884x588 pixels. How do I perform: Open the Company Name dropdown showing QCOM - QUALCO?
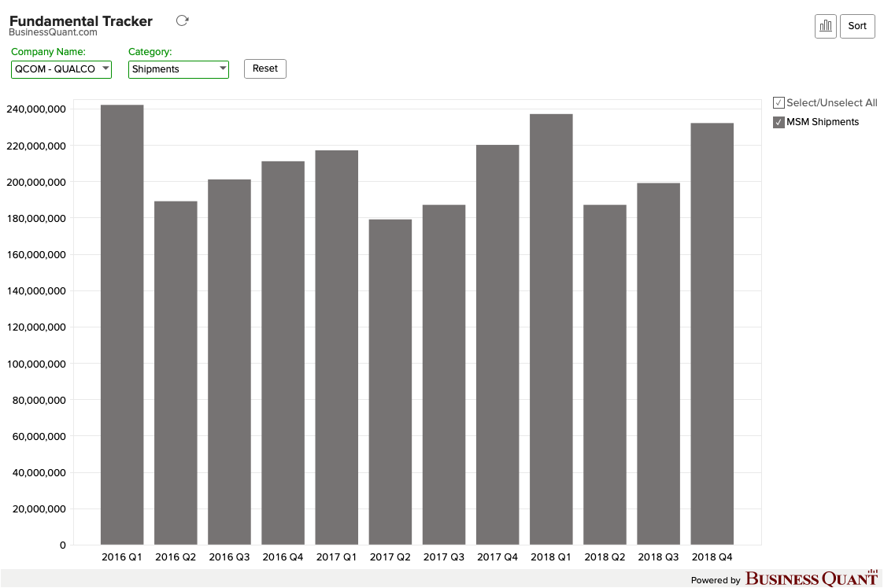coord(61,69)
